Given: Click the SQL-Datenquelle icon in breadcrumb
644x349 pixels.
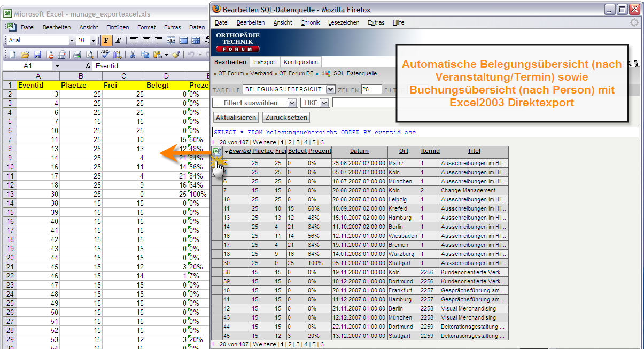Looking at the screenshot, I should (x=325, y=74).
